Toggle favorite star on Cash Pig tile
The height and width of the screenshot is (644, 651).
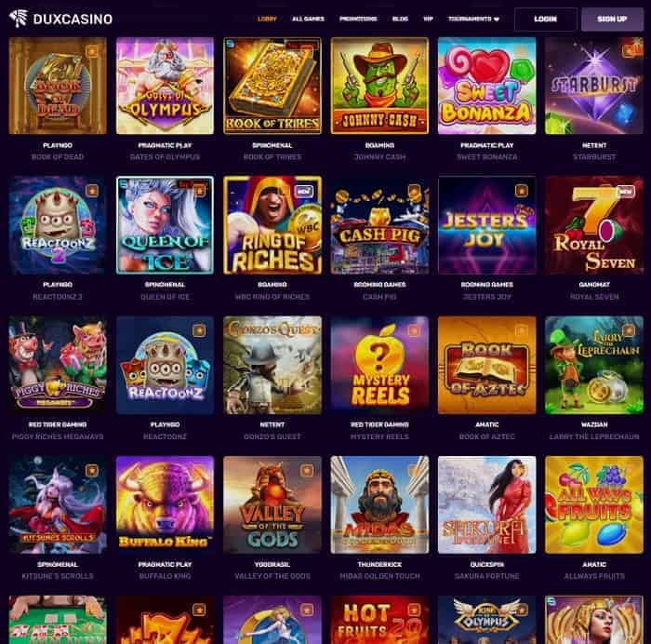pyautogui.click(x=414, y=190)
